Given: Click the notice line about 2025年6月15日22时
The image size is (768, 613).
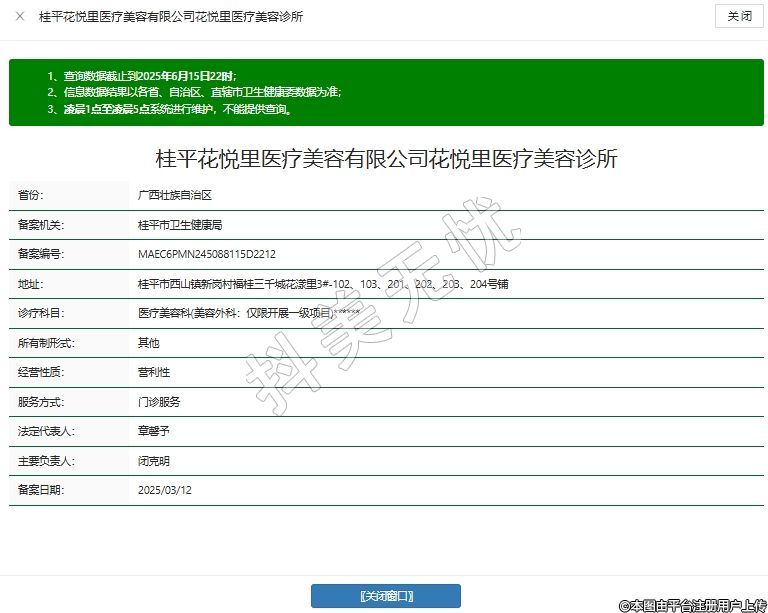Looking at the screenshot, I should [x=149, y=75].
